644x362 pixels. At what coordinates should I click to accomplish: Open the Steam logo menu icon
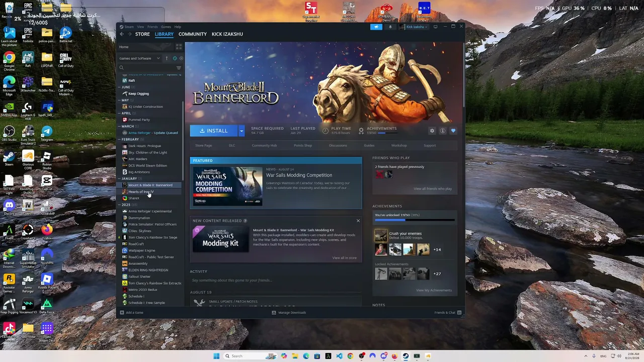pyautogui.click(x=121, y=27)
